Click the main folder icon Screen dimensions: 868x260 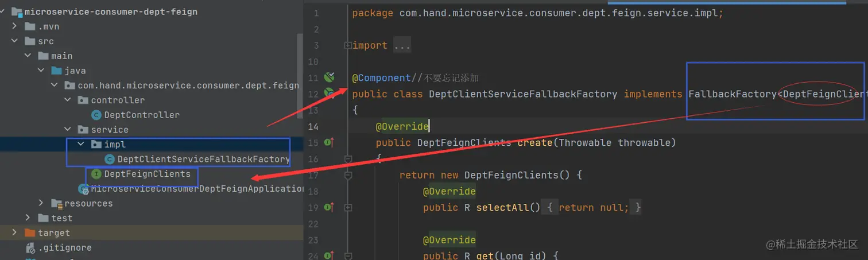(x=43, y=56)
